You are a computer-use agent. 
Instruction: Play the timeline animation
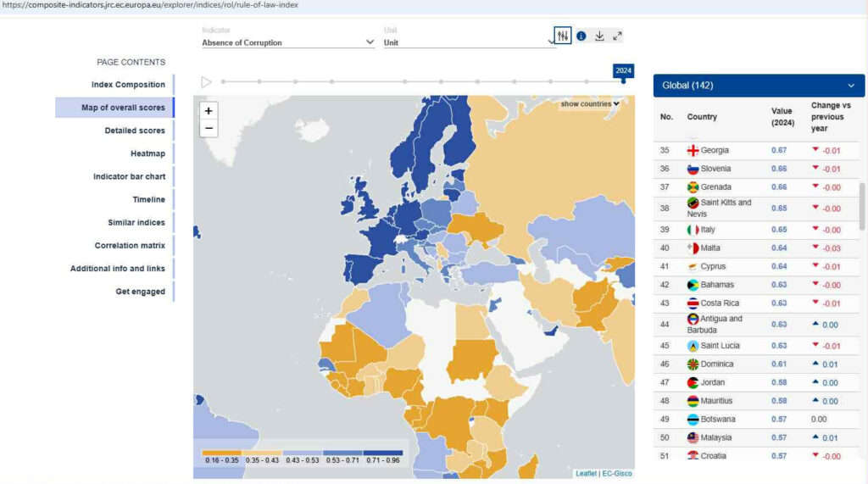(206, 82)
